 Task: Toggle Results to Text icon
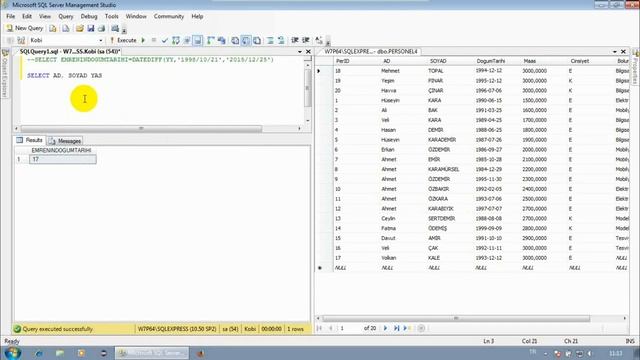tap(235, 40)
